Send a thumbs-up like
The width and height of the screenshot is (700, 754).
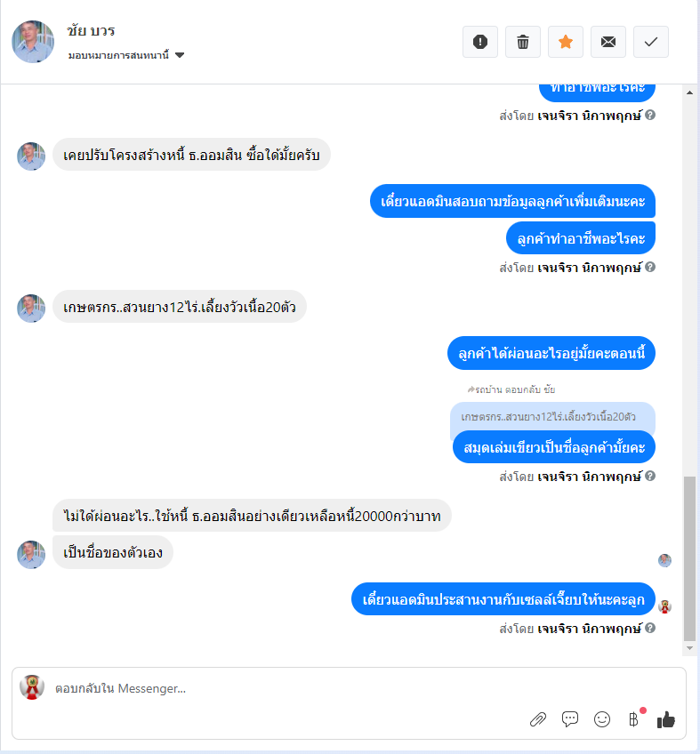pos(666,719)
